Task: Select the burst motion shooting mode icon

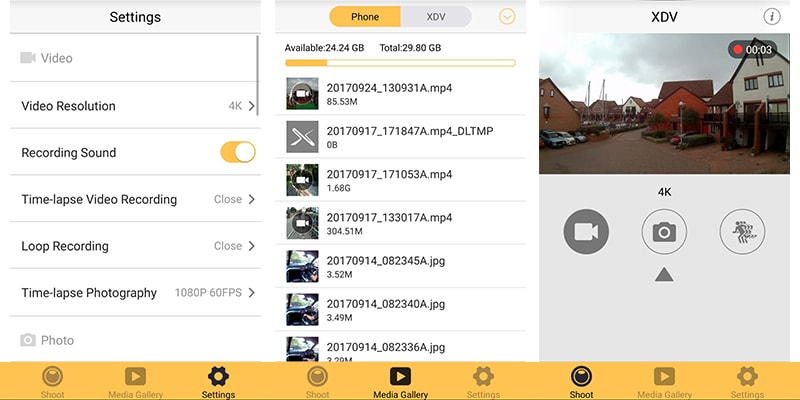Action: coord(742,232)
